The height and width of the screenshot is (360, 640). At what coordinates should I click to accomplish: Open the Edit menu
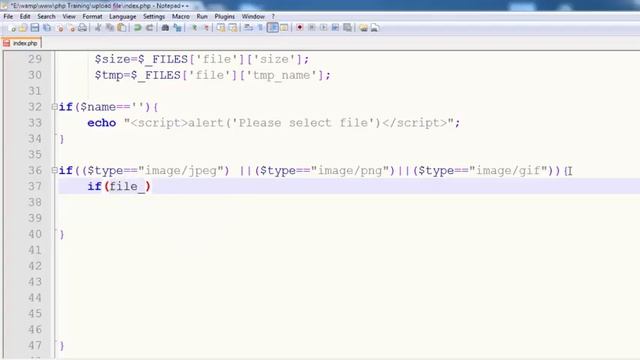[x=25, y=16]
